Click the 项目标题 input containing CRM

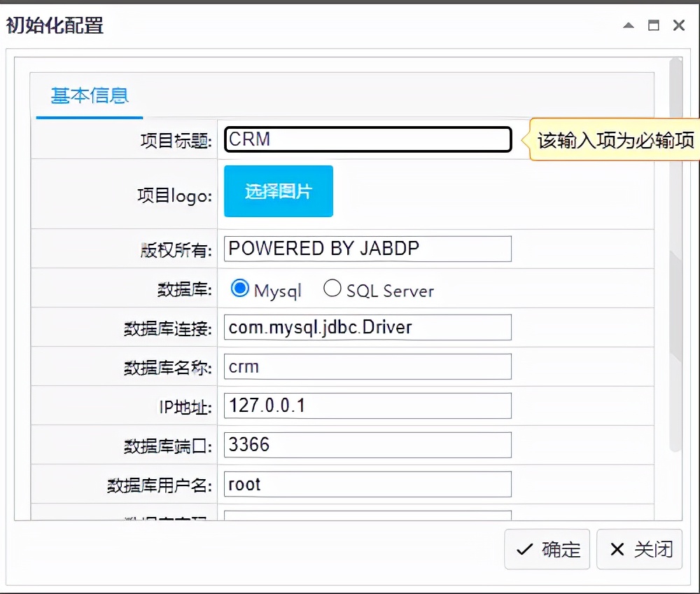coord(368,139)
